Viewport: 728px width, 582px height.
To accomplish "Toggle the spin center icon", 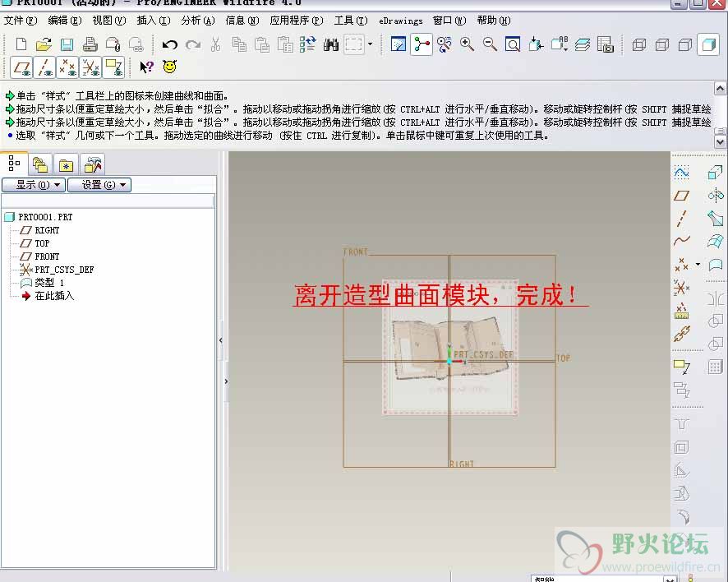I will [x=422, y=44].
